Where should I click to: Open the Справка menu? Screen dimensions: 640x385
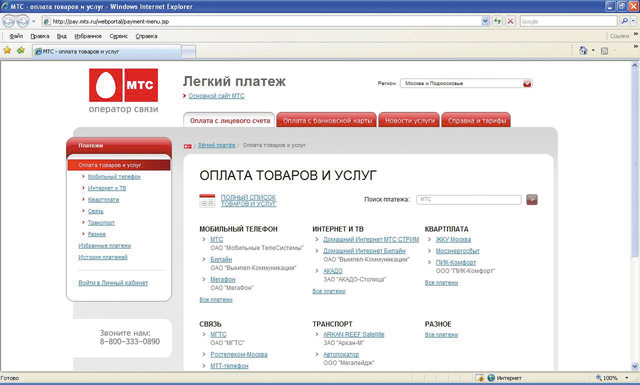click(x=147, y=36)
